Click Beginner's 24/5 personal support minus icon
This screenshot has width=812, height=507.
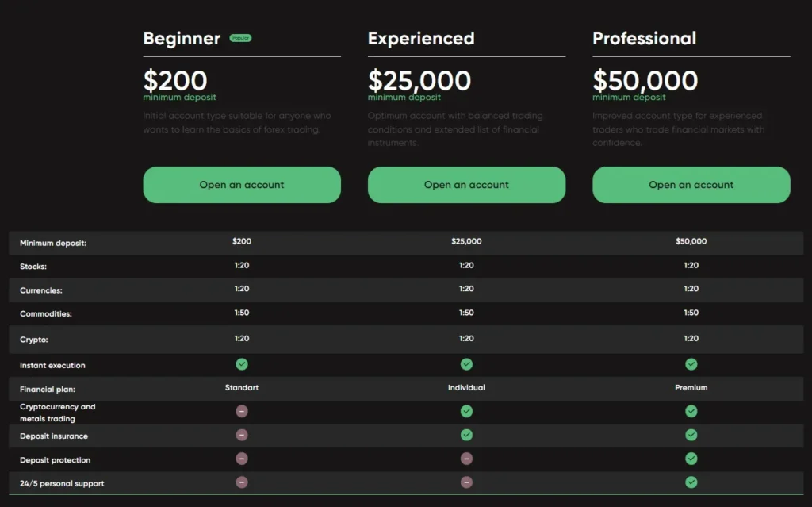pos(242,482)
